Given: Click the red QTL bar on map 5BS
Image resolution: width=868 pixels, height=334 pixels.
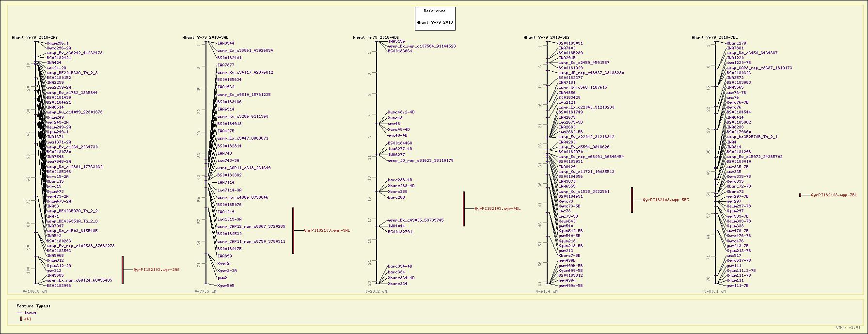Looking at the screenshot, I should point(632,200).
